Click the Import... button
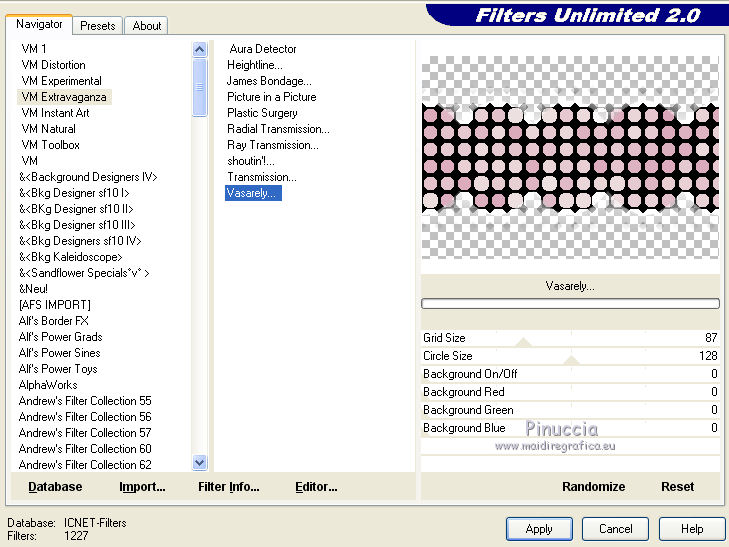This screenshot has width=729, height=547. 142,487
